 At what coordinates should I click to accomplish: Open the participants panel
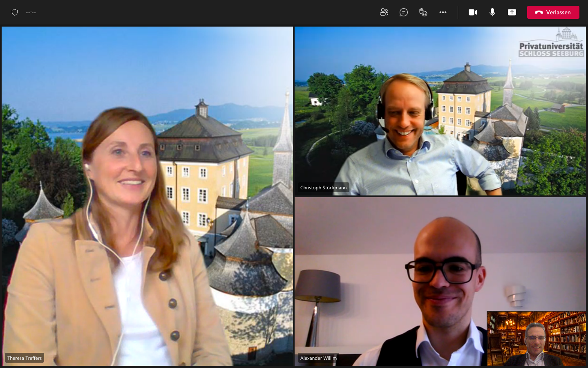pyautogui.click(x=384, y=12)
